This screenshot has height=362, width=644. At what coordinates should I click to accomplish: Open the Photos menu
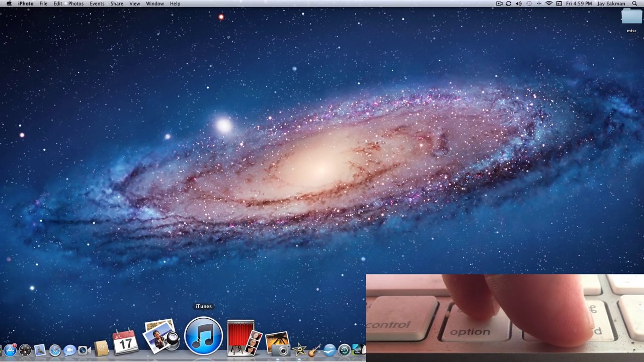tap(76, 4)
